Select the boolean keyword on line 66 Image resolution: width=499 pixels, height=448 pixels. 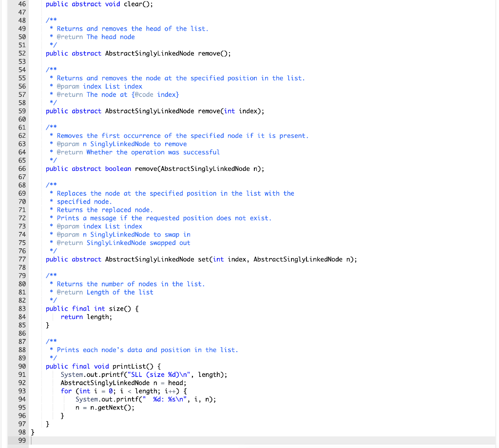(x=118, y=168)
